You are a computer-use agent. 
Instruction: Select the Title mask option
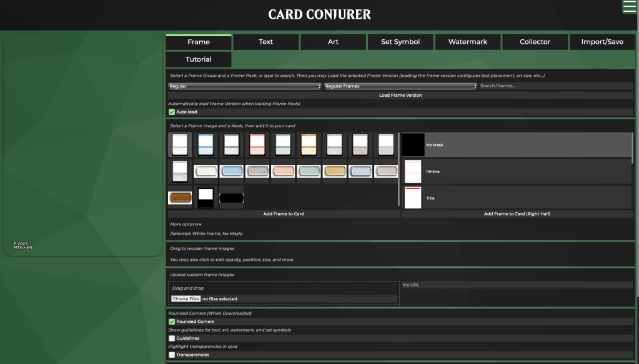coord(517,198)
